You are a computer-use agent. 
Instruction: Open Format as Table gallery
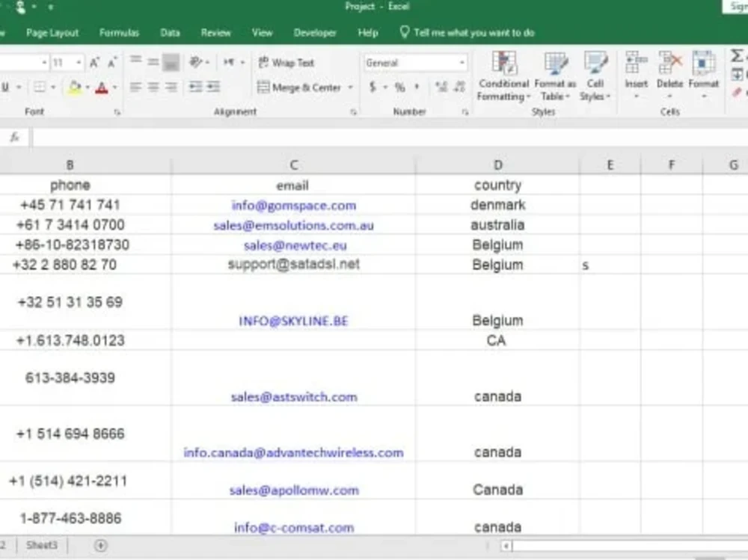coord(555,77)
